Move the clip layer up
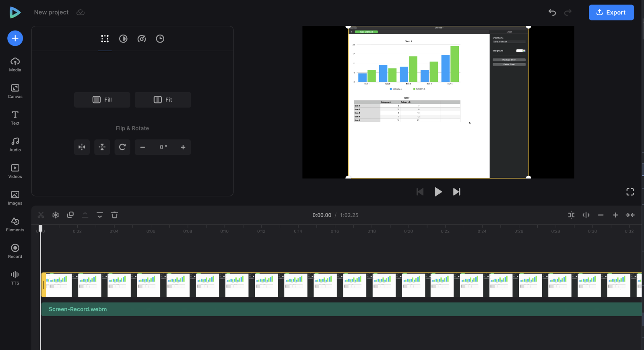Image resolution: width=644 pixels, height=350 pixels. (85, 215)
